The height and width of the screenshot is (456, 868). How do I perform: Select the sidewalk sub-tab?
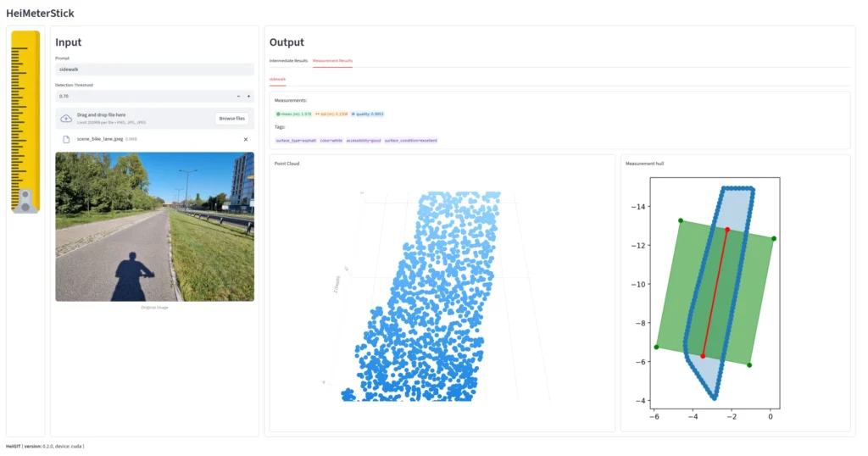click(x=277, y=79)
